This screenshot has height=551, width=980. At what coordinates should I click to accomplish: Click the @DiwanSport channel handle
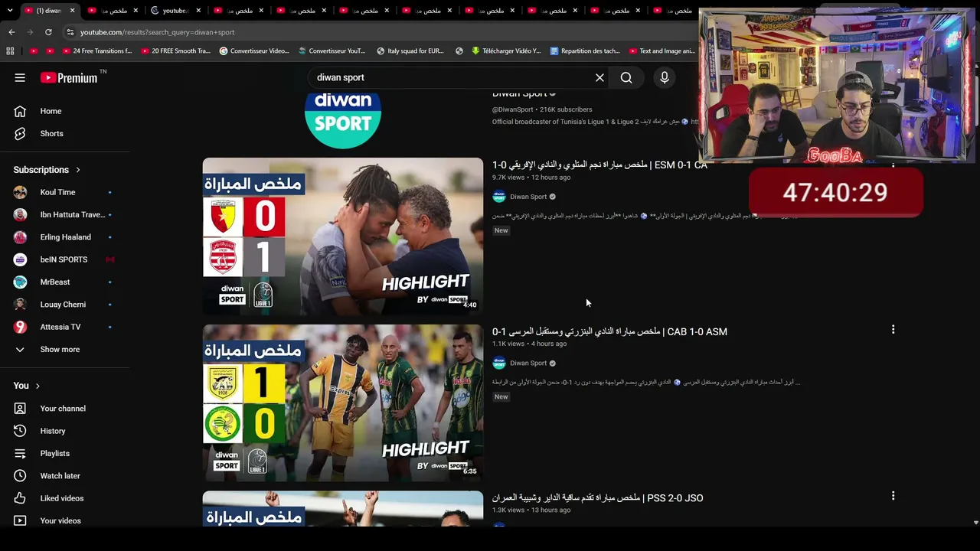(x=512, y=109)
